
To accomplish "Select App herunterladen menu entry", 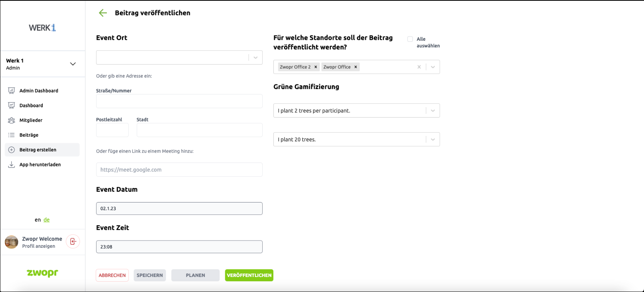I will coord(42,164).
